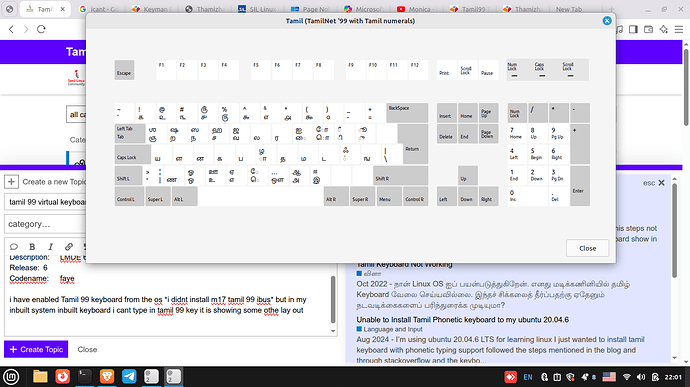690x387 pixels.
Task: Open the Files manager from the taskbar
Action: tap(40, 377)
